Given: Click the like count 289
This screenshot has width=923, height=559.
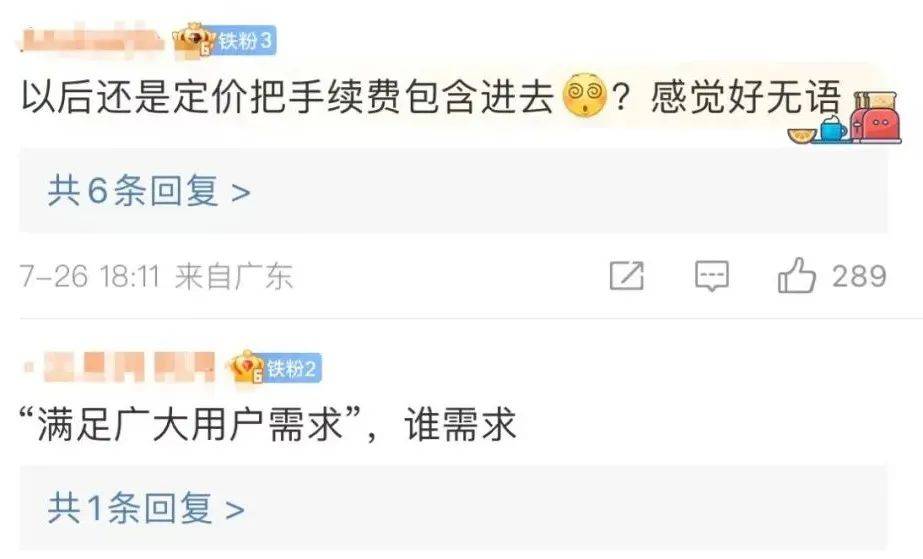Looking at the screenshot, I should point(859,276).
